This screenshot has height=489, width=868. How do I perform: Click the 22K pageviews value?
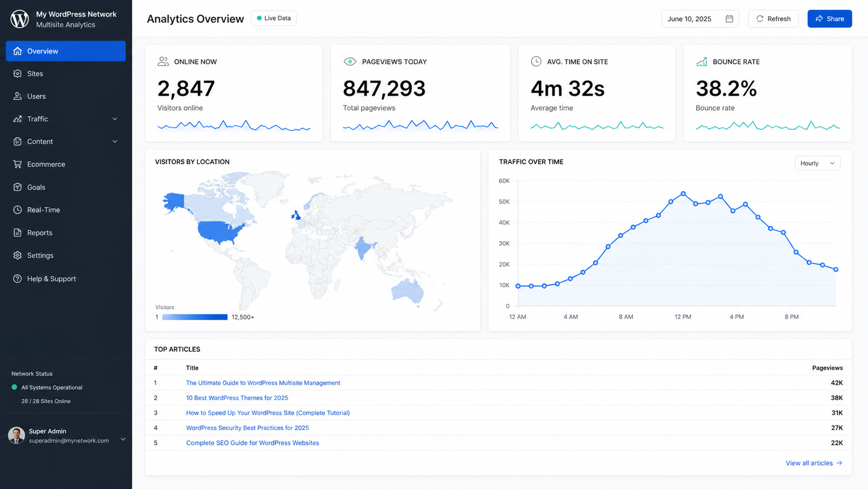click(x=837, y=443)
